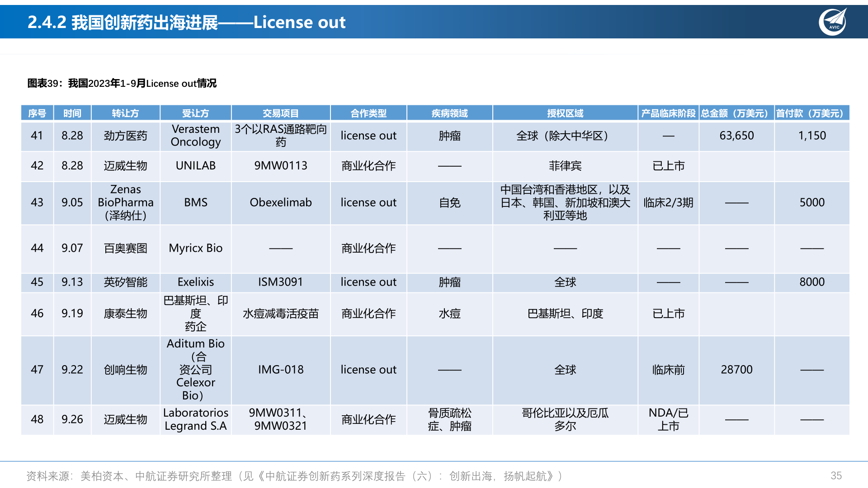Click the upfront payment '1,150'
This screenshot has width=868, height=488.
[x=812, y=136]
